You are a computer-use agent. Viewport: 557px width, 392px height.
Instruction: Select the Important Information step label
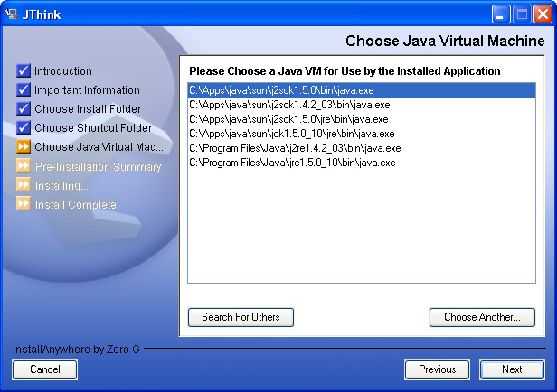87,90
